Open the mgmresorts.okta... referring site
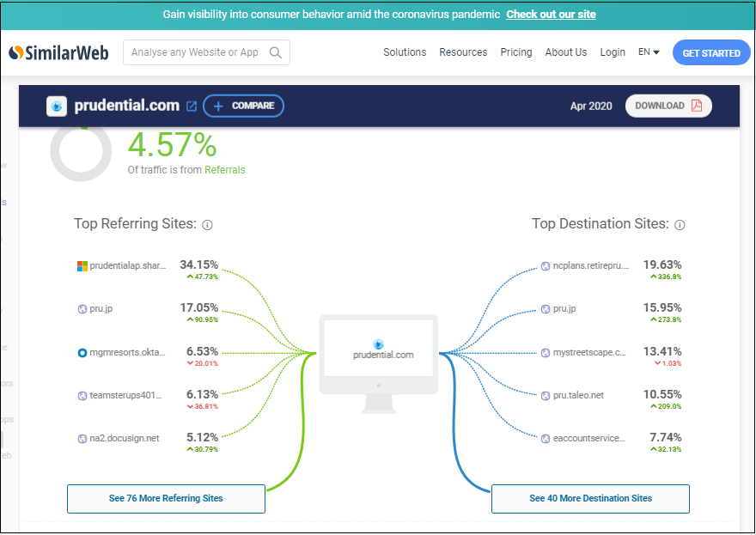 [x=128, y=352]
